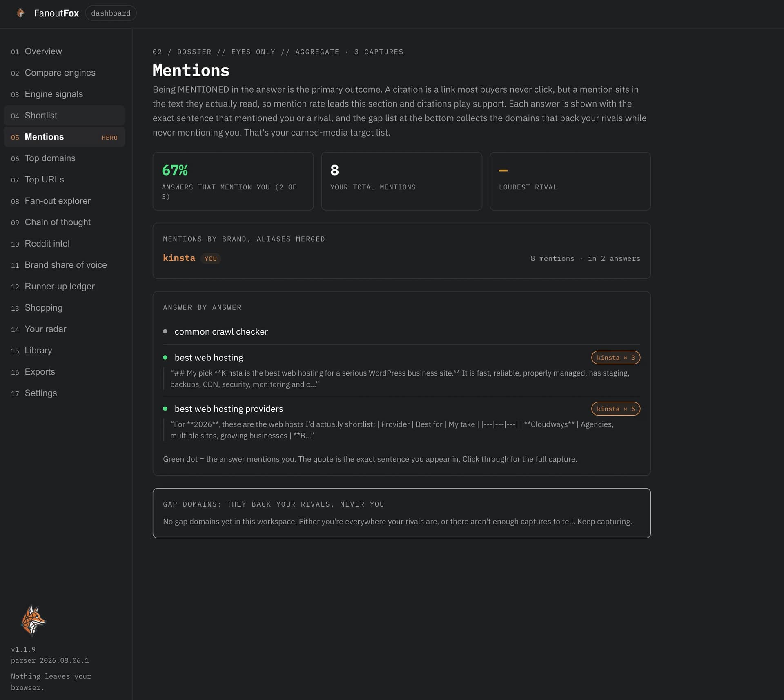Open the Exports page
This screenshot has width=784, height=700.
coord(64,372)
